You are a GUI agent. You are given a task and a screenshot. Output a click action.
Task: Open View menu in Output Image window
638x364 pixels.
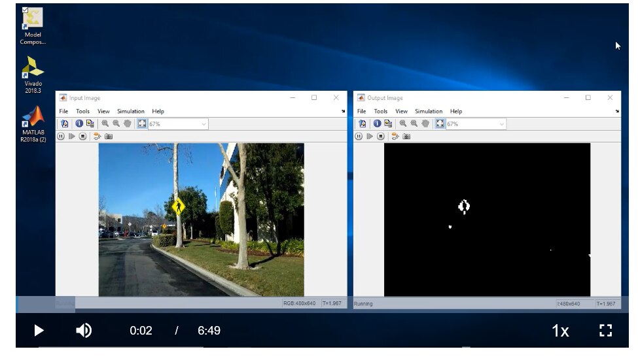coord(401,111)
